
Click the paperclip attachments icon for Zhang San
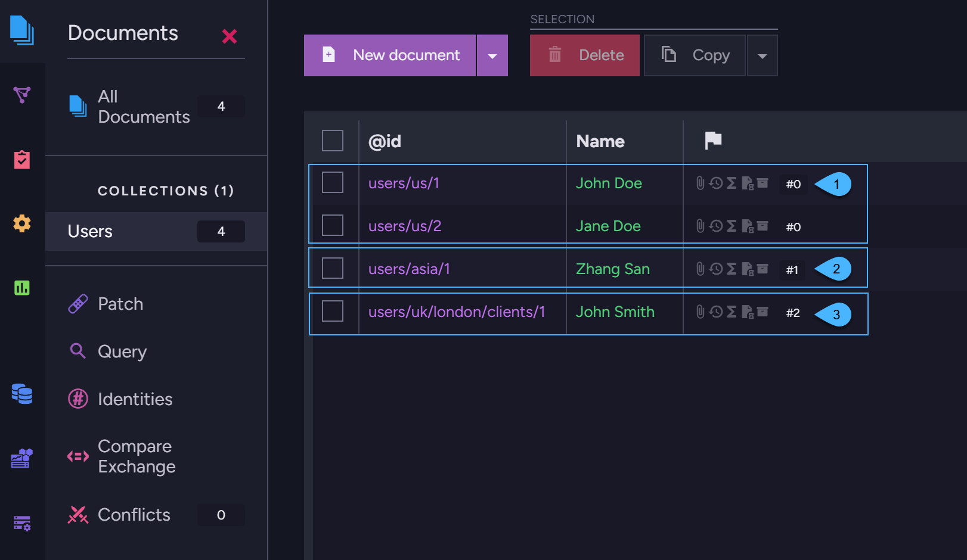(x=701, y=269)
